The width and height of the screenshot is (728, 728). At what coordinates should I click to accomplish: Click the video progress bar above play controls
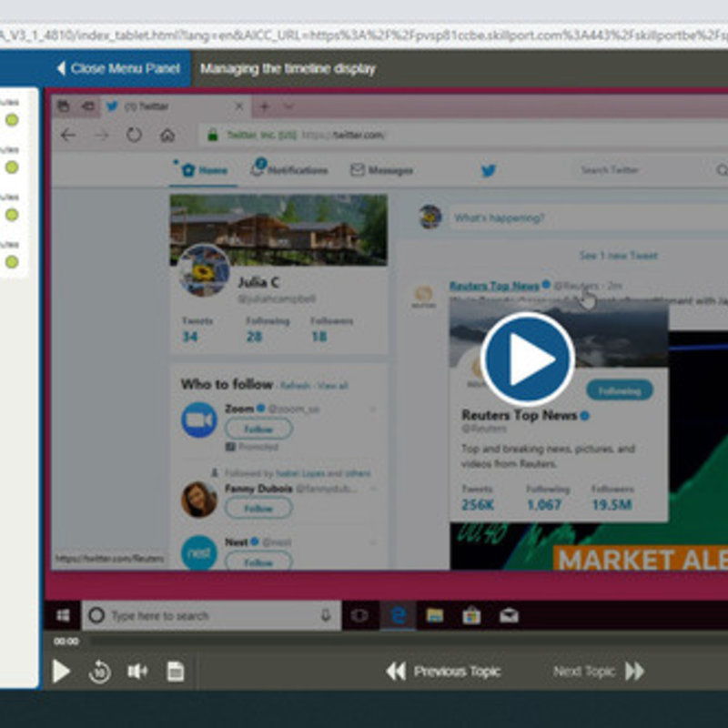tap(364, 642)
